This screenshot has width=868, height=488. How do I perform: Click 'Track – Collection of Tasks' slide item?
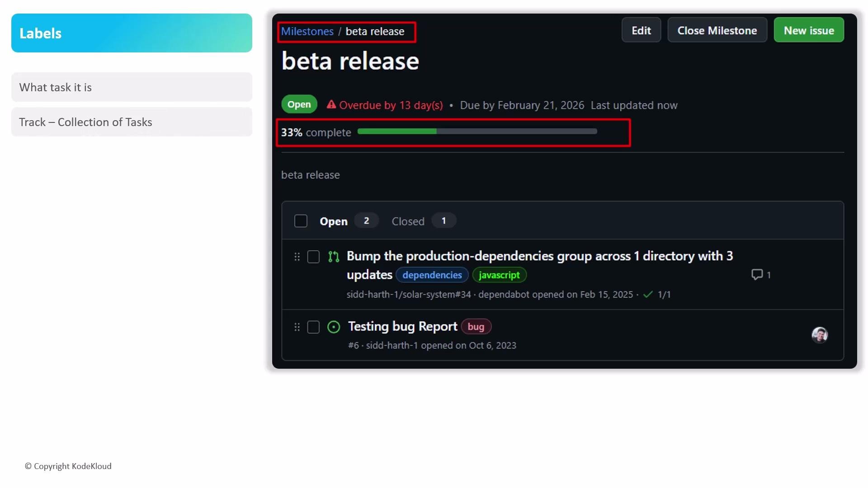pyautogui.click(x=132, y=122)
